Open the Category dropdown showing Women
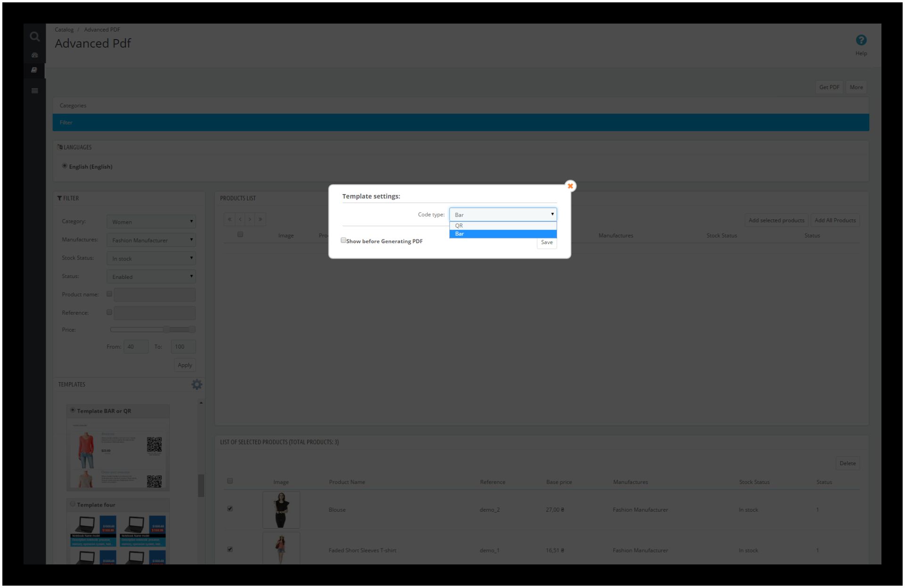Image resolution: width=905 pixels, height=588 pixels. (x=151, y=222)
